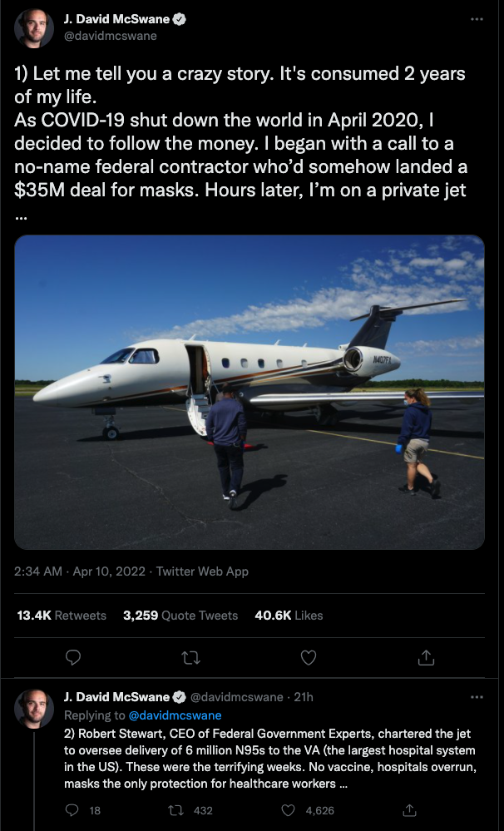Retweet the main crazy story tweet
Screen dimensions: 504x831
(x=190, y=658)
